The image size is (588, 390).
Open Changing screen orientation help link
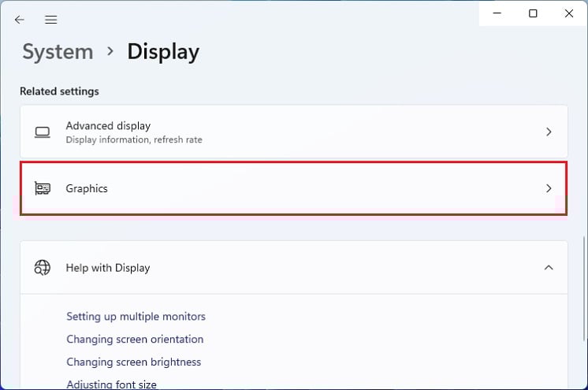(135, 340)
